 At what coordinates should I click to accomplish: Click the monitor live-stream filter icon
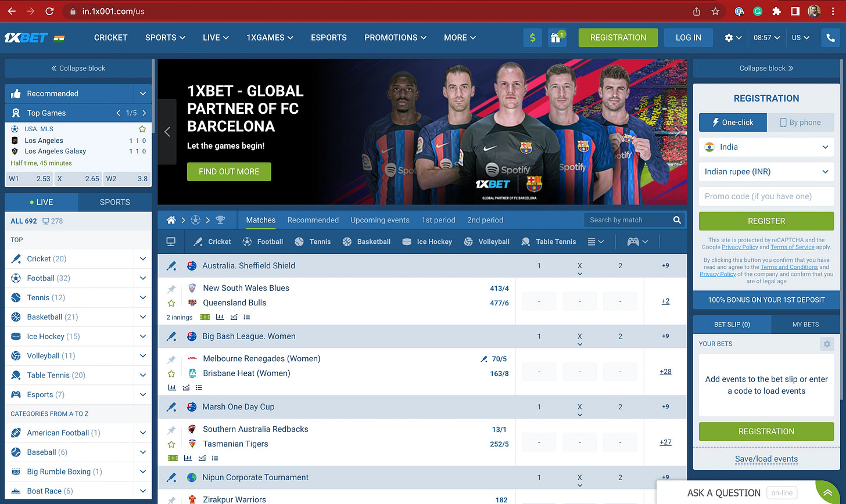click(x=171, y=242)
